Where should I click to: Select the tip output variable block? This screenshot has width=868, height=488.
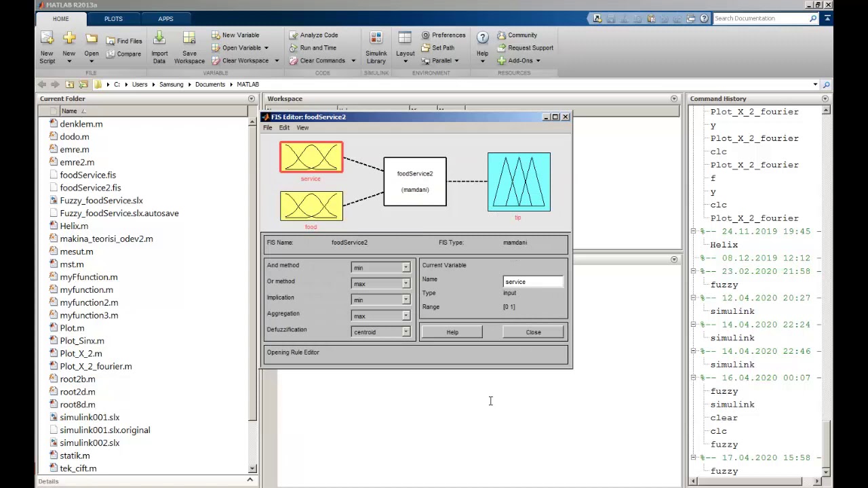pyautogui.click(x=519, y=182)
